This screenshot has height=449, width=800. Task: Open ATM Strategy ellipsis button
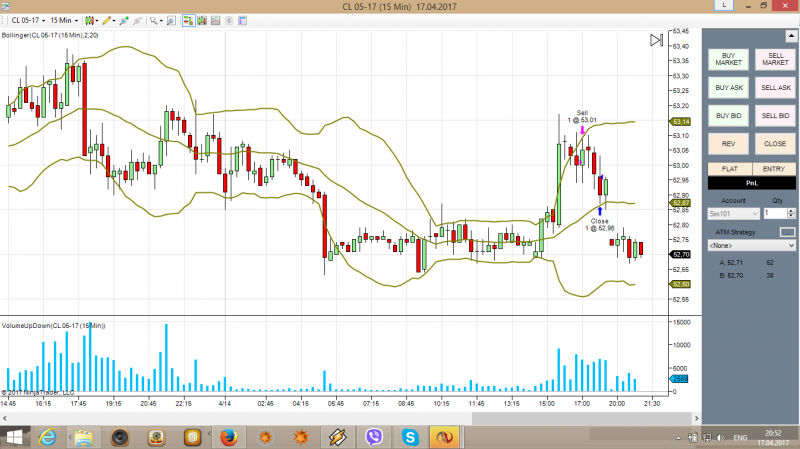(788, 232)
